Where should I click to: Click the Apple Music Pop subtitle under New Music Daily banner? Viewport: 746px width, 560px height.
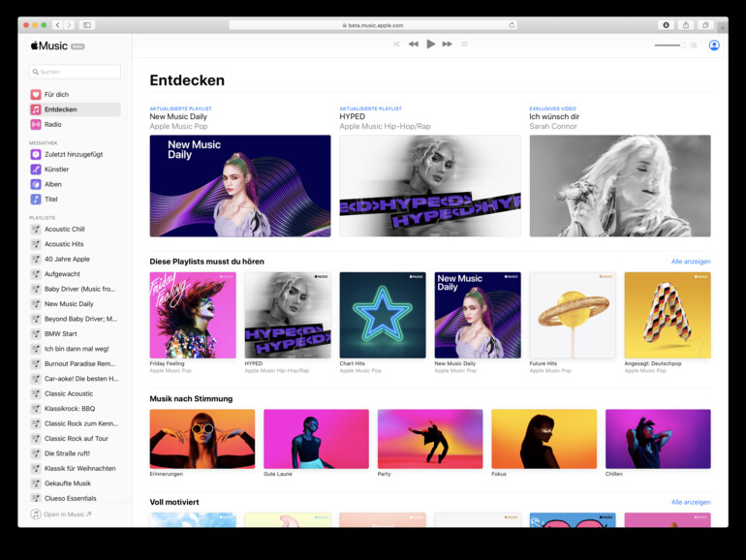tap(178, 127)
